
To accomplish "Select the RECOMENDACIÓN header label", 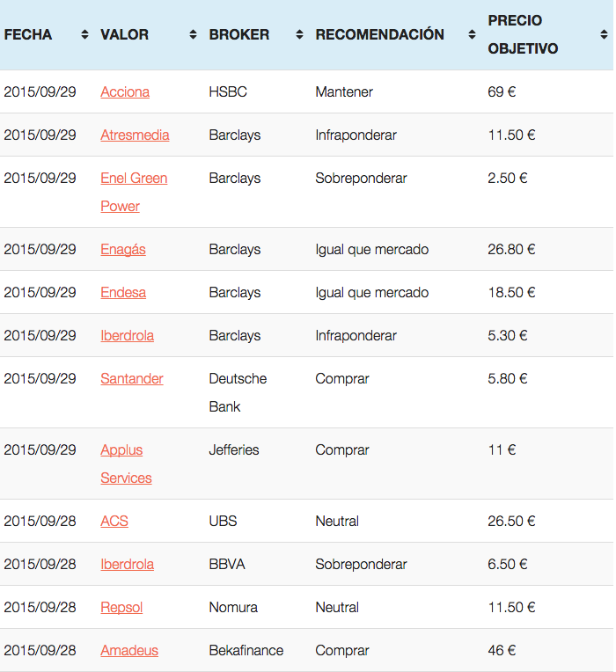I will click(x=380, y=34).
